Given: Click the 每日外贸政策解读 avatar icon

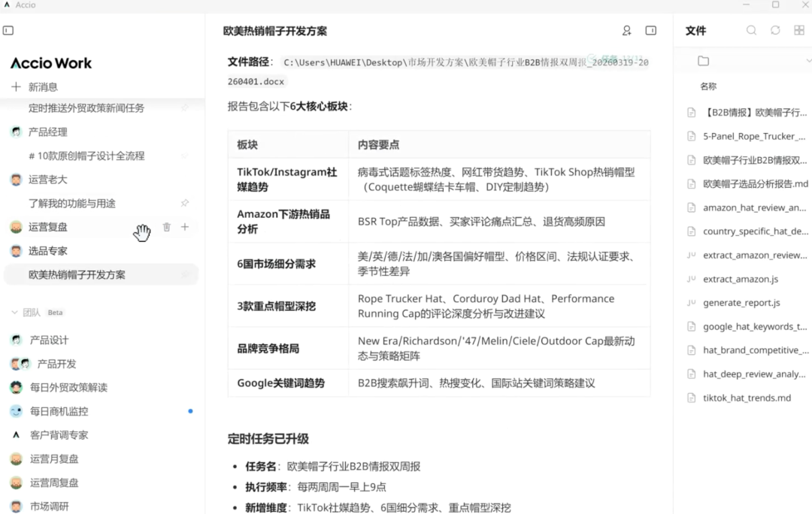Looking at the screenshot, I should (x=16, y=387).
